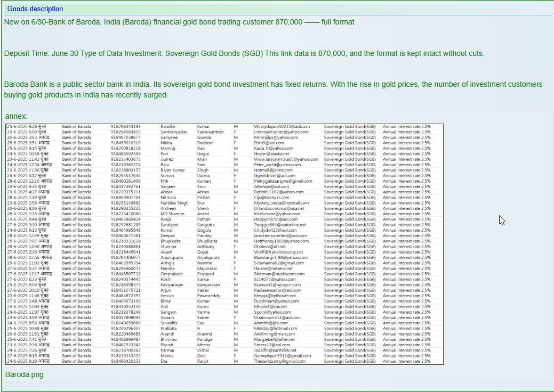This screenshot has height=392, width=554.
Task: Click Bank of Baroda in the last table row
Action: [x=76, y=361]
